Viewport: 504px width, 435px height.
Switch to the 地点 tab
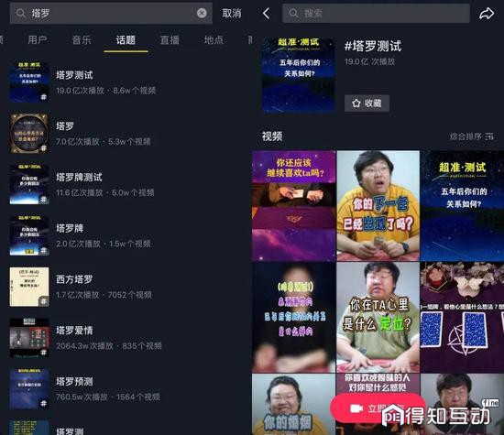(x=214, y=40)
